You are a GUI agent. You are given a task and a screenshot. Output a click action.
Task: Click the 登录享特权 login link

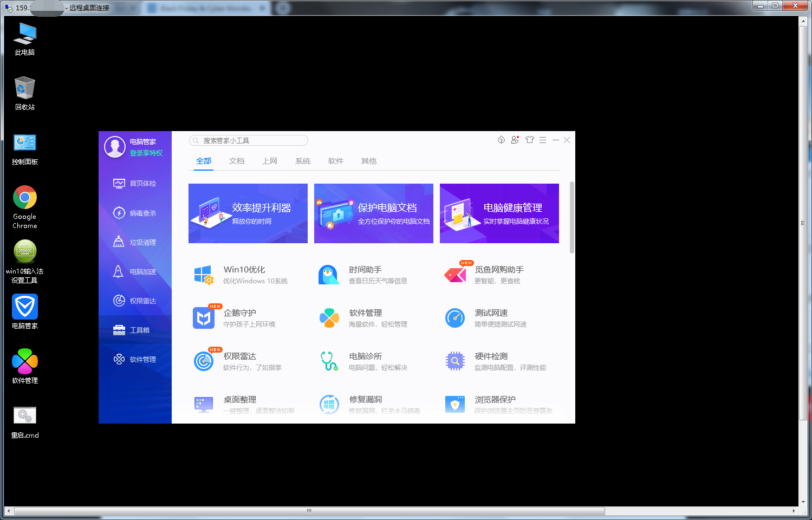tap(146, 153)
